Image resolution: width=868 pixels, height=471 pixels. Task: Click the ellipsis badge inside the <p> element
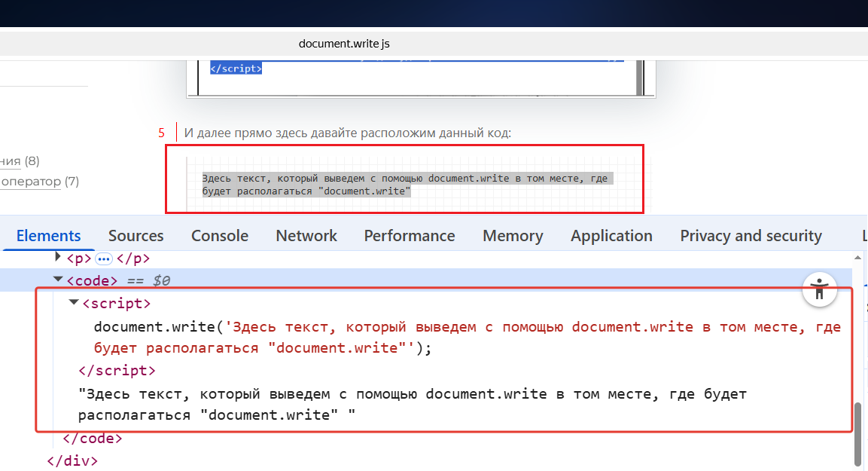[104, 259]
